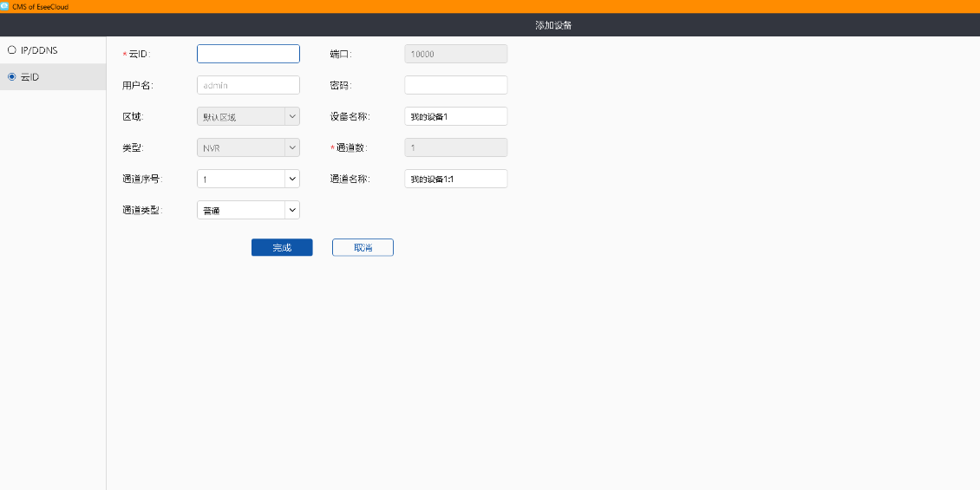Click the 密码 password field
The image size is (980, 490).
pos(455,85)
